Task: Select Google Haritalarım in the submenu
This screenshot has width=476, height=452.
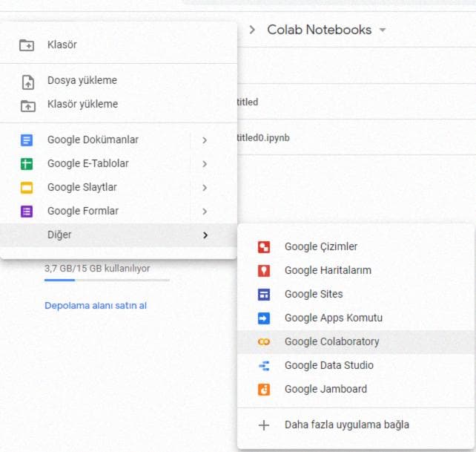Action: [356, 270]
